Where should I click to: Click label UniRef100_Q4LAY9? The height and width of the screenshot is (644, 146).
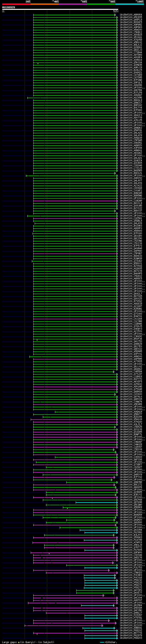pyautogui.click(x=131, y=135)
